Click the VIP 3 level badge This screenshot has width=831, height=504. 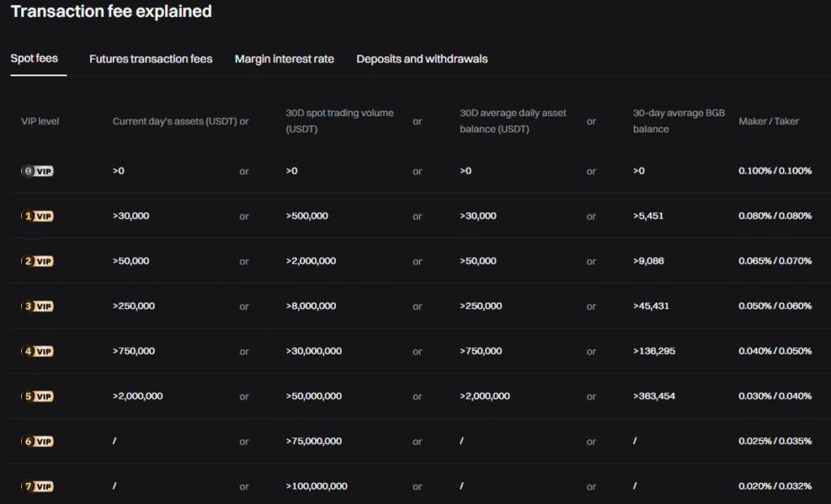(x=37, y=306)
